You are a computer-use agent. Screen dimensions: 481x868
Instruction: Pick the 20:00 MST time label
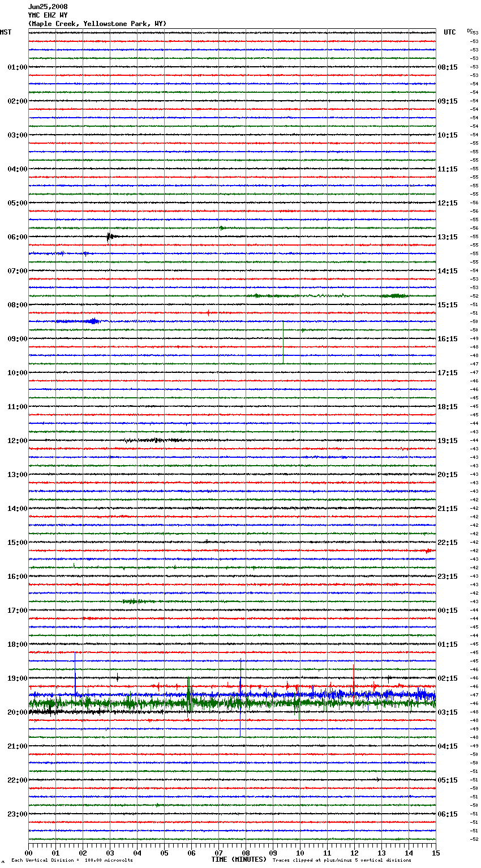coord(18,712)
